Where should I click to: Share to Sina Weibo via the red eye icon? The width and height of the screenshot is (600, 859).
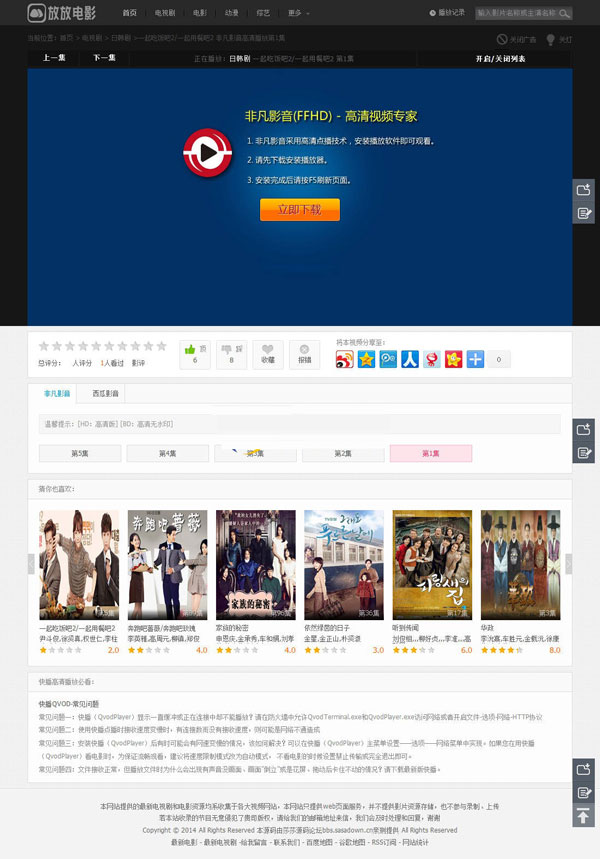click(345, 359)
